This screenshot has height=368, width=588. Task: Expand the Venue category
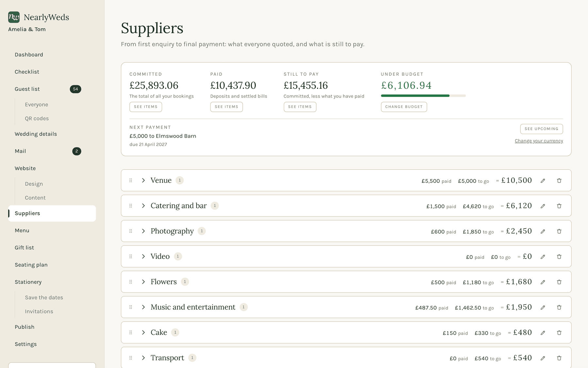tap(143, 180)
